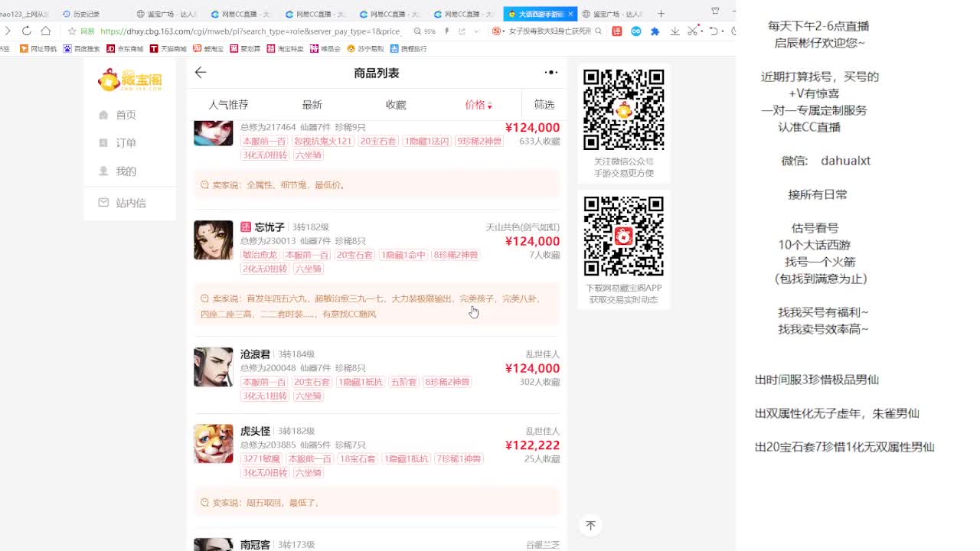Click the blue round infinity extension icon
The height and width of the screenshot is (551, 980).
[636, 31]
